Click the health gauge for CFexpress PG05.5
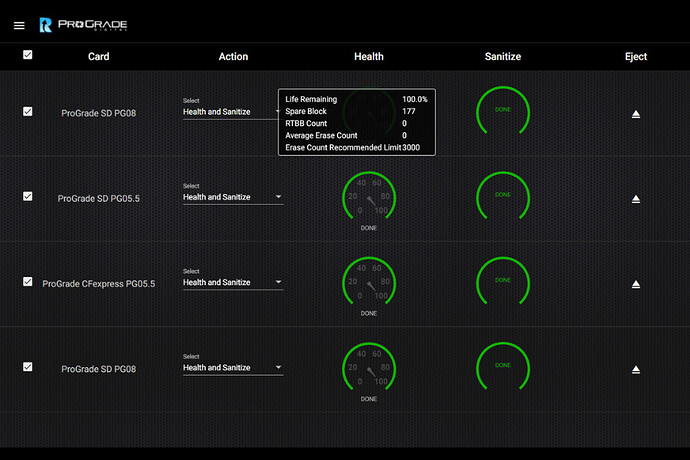The width and height of the screenshot is (690, 460). [x=368, y=282]
